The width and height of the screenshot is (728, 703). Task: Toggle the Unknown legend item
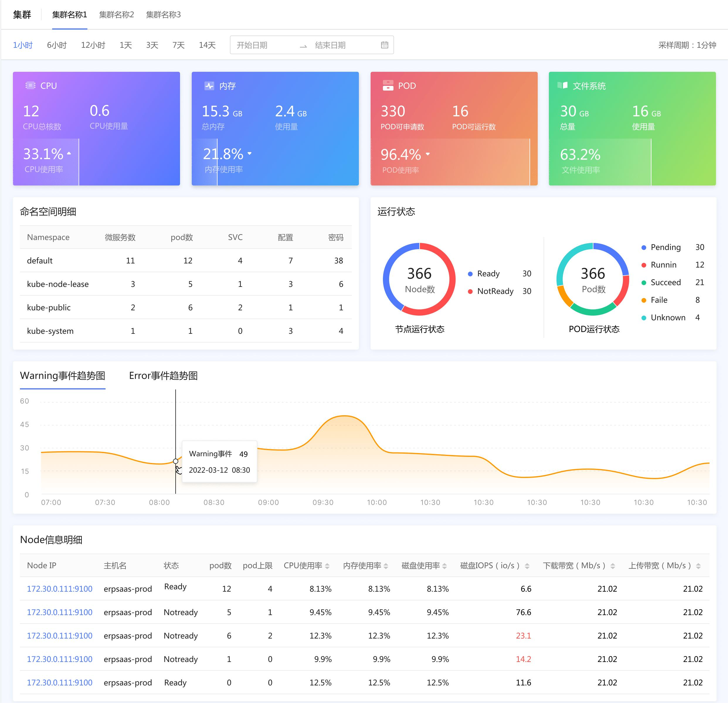tap(671, 317)
